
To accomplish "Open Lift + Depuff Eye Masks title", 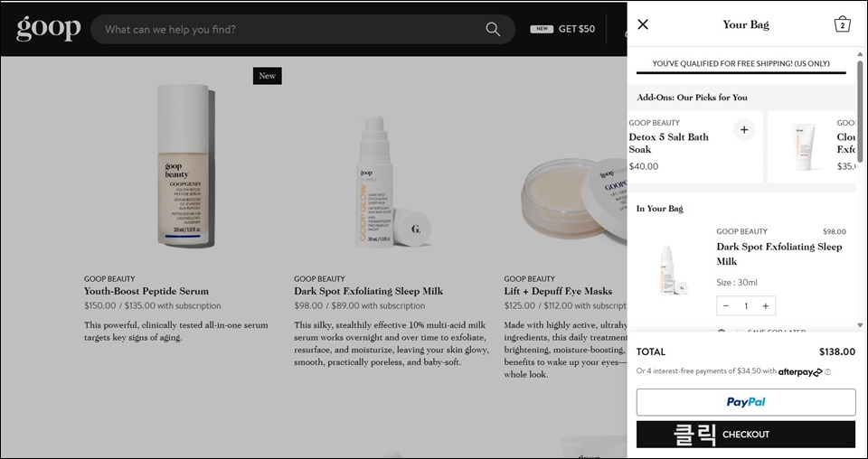I will (x=558, y=291).
